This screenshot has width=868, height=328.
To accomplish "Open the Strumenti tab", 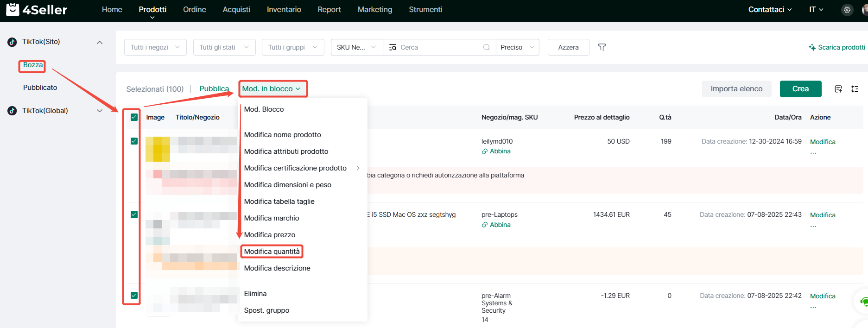I will coord(425,10).
